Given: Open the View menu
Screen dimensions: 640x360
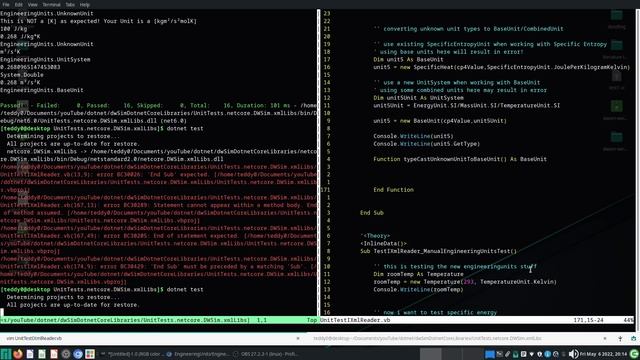Looking at the screenshot, I should click(x=33, y=4).
